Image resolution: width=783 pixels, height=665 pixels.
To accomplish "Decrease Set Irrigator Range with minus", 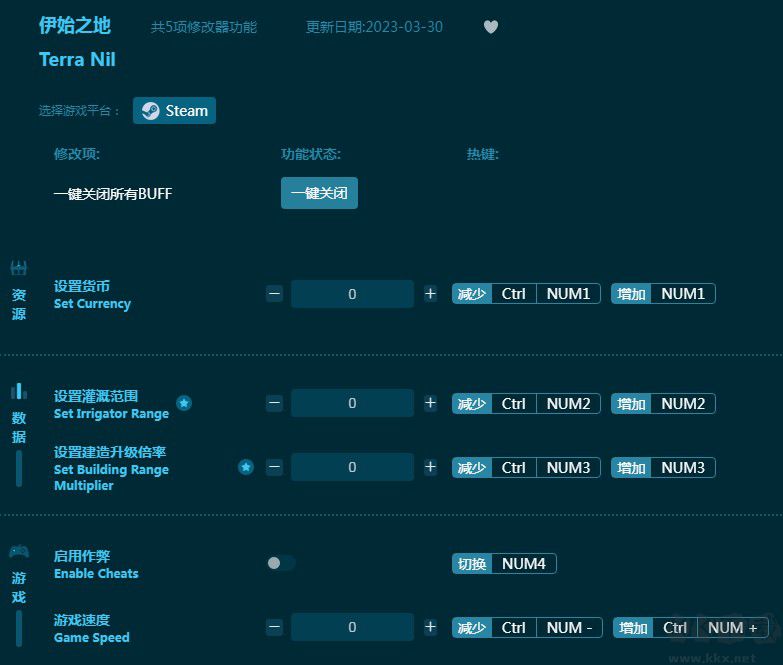I will pyautogui.click(x=274, y=403).
